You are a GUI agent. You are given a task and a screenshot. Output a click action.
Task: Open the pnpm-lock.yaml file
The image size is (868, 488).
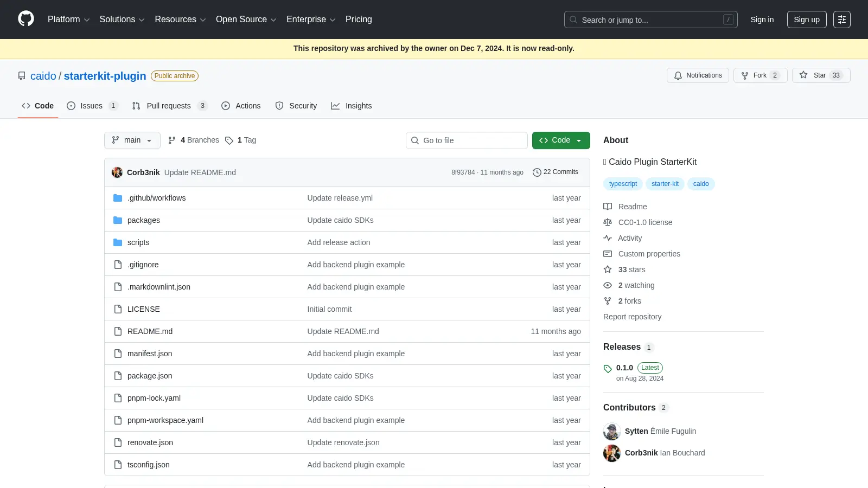(x=154, y=398)
